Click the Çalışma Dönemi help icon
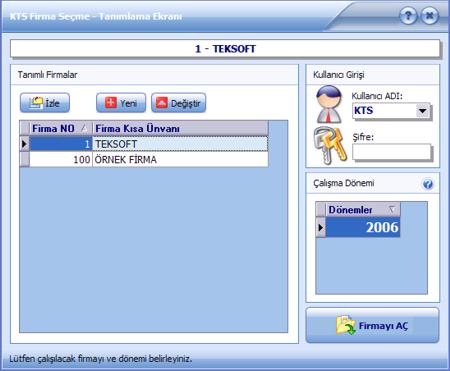This screenshot has width=450, height=371. [x=428, y=184]
